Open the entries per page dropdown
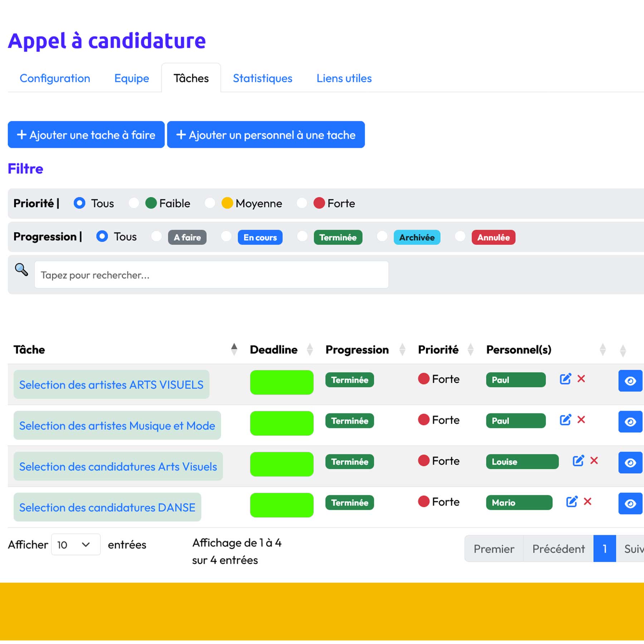This screenshot has width=644, height=644. tap(76, 545)
